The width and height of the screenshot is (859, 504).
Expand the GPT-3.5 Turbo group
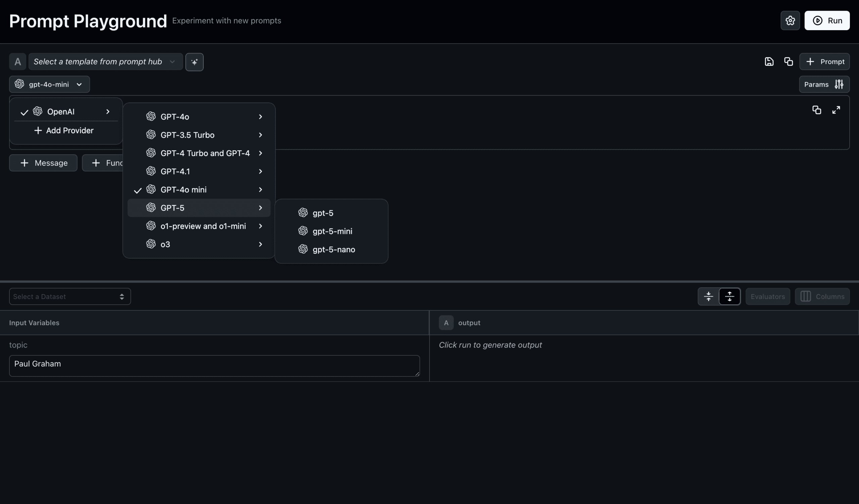(199, 135)
